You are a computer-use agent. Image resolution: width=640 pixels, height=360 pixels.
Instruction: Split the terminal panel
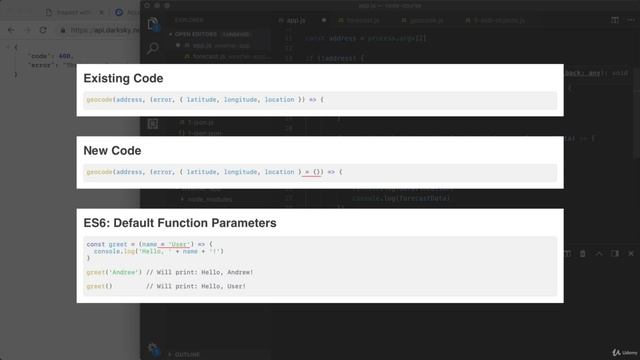point(568,253)
